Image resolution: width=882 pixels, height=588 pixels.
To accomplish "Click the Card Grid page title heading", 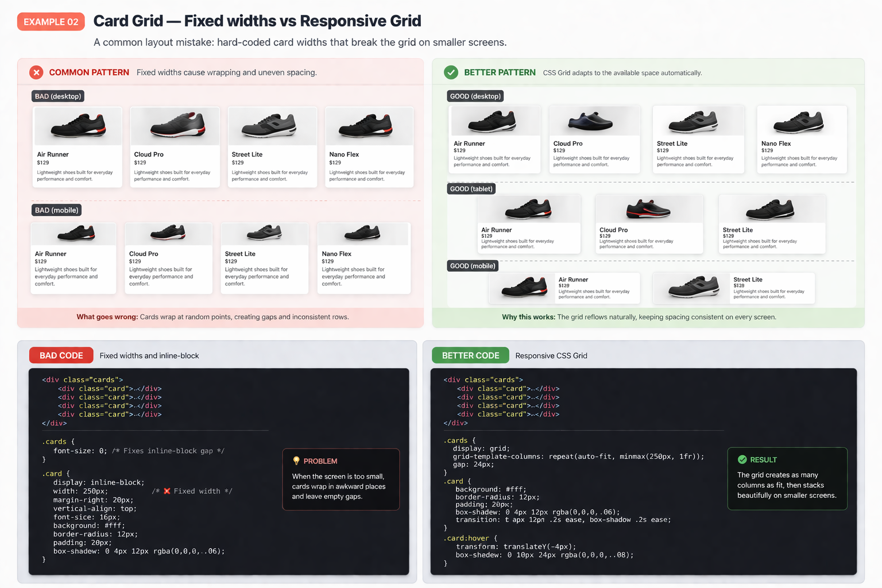I will tap(257, 21).
